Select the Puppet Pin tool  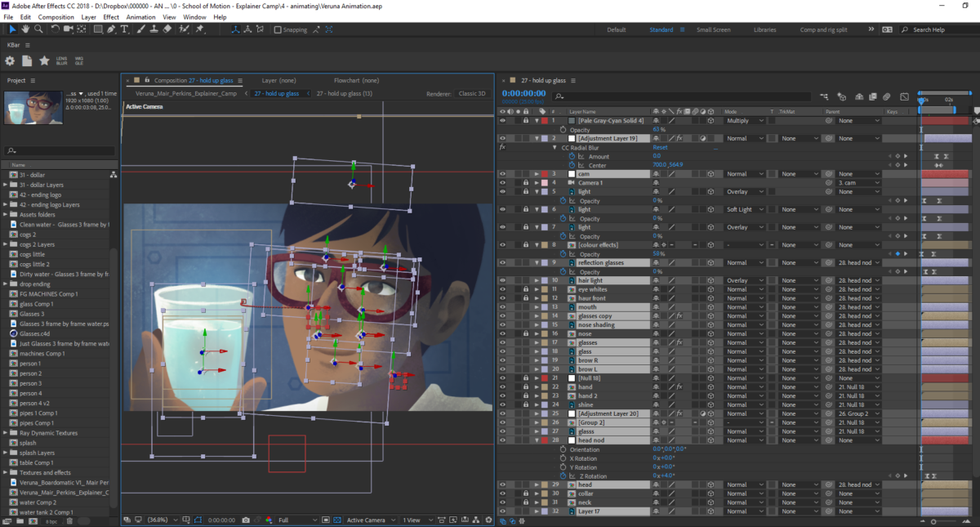coord(200,29)
